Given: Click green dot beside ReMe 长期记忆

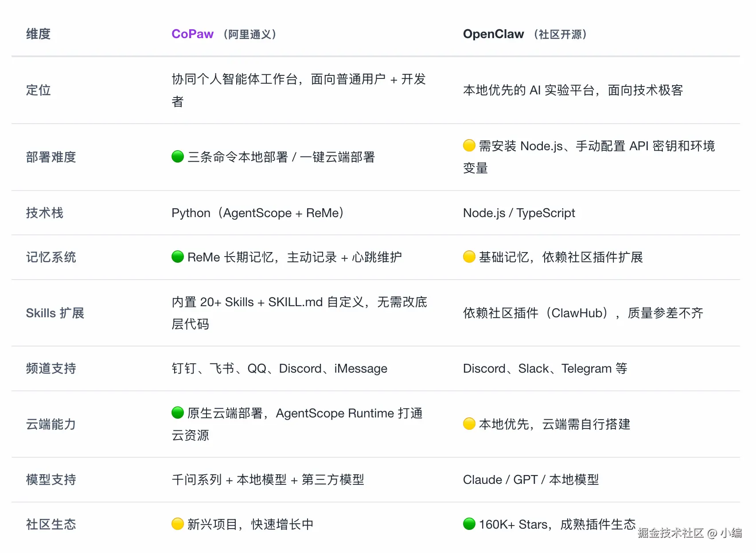Looking at the screenshot, I should (178, 257).
